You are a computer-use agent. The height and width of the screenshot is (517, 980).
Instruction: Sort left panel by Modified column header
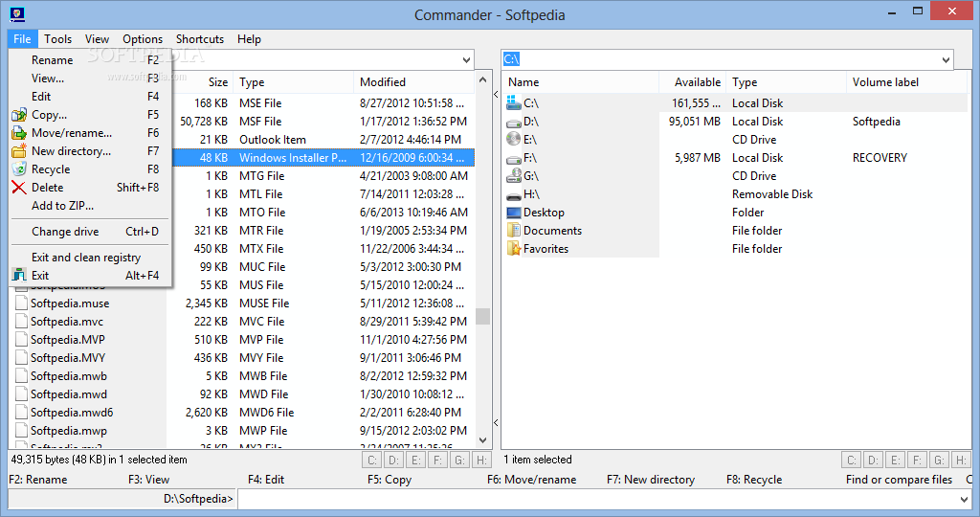click(x=413, y=82)
